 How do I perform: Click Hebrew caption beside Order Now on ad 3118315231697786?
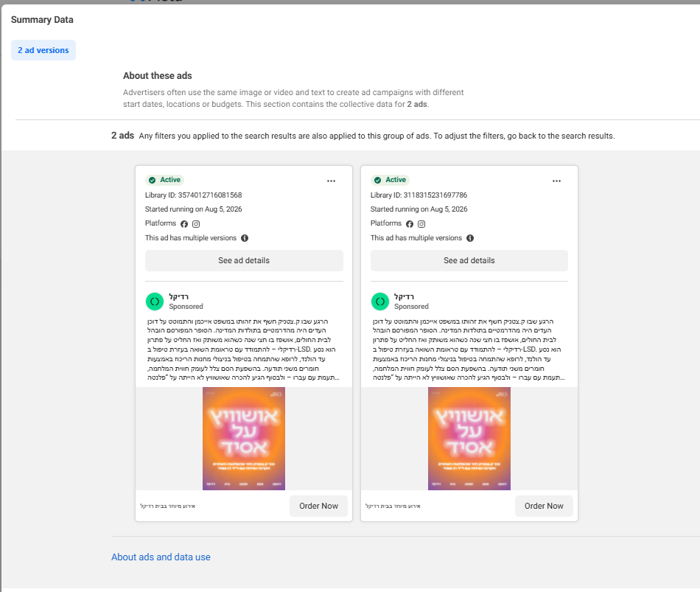393,506
